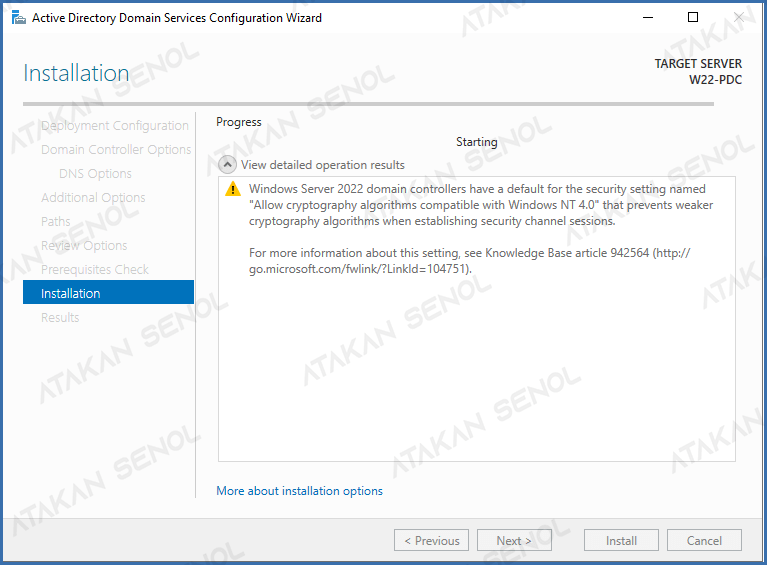Click the W22-PDC target server name
Viewport: 767px width, 565px height.
point(715,80)
